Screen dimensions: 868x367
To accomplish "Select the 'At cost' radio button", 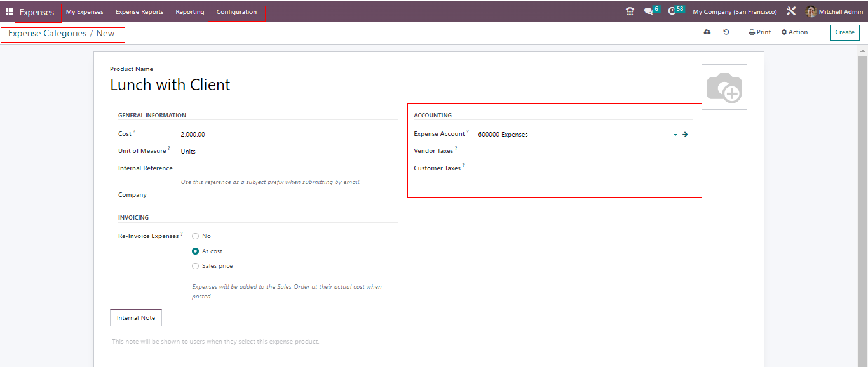I will [196, 251].
